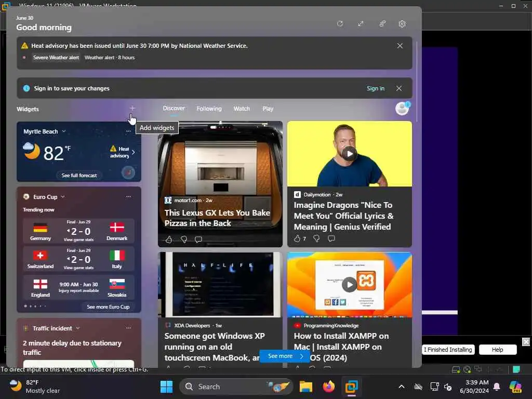The width and height of the screenshot is (532, 399).
Task: Open the Lexus GX pizza article
Action: [x=217, y=218]
